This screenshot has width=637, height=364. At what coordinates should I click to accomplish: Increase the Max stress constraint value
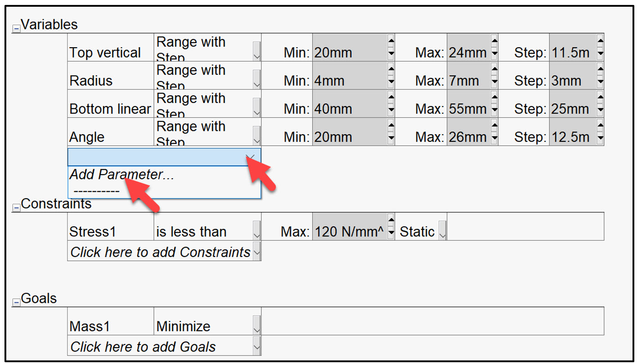[391, 220]
